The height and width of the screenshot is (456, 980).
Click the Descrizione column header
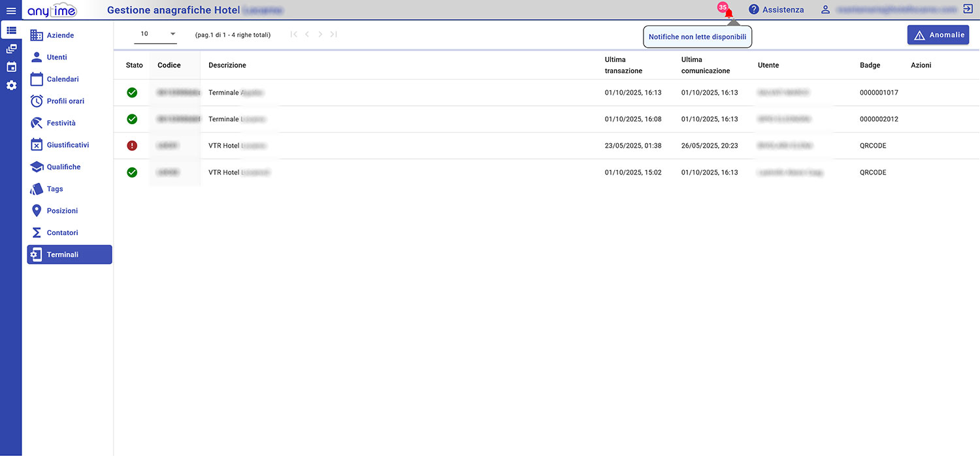point(227,65)
